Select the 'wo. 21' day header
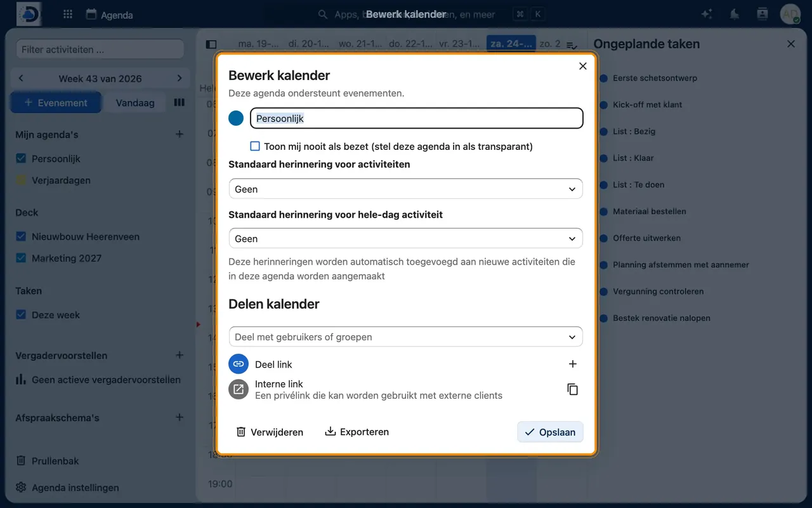Viewport: 812px width, 508px height. pos(360,44)
